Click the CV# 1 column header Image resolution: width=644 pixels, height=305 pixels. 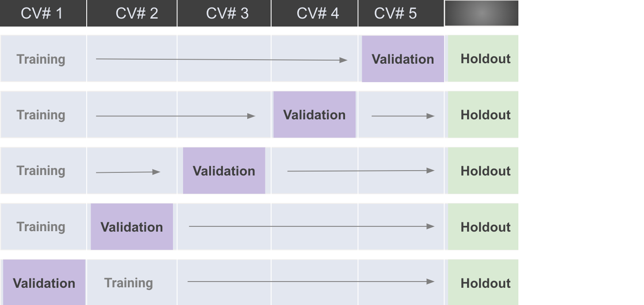coord(42,13)
